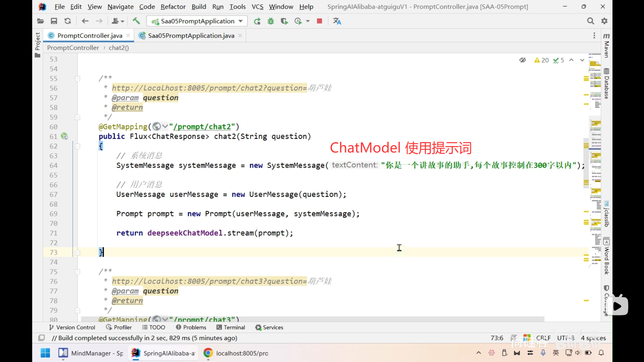Open the Refactor menu
644x362 pixels.
[x=173, y=7]
